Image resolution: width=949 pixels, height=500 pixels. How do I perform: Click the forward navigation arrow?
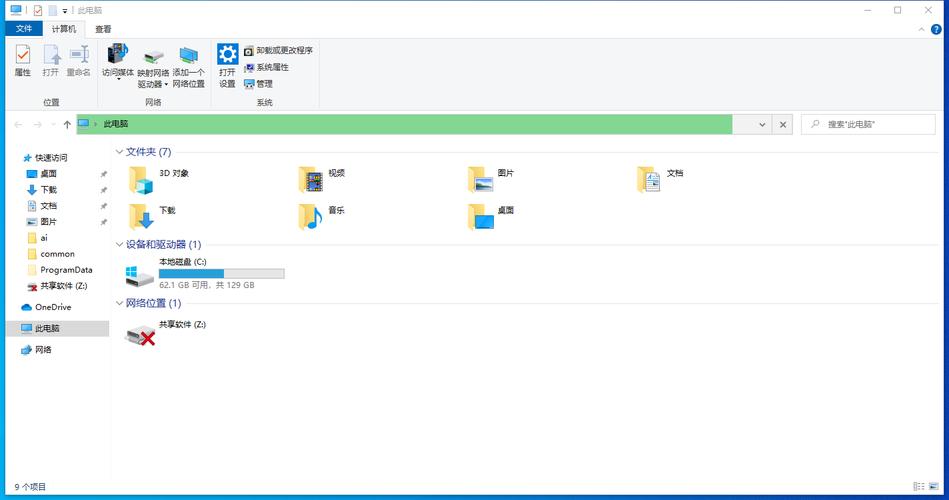coord(38,124)
